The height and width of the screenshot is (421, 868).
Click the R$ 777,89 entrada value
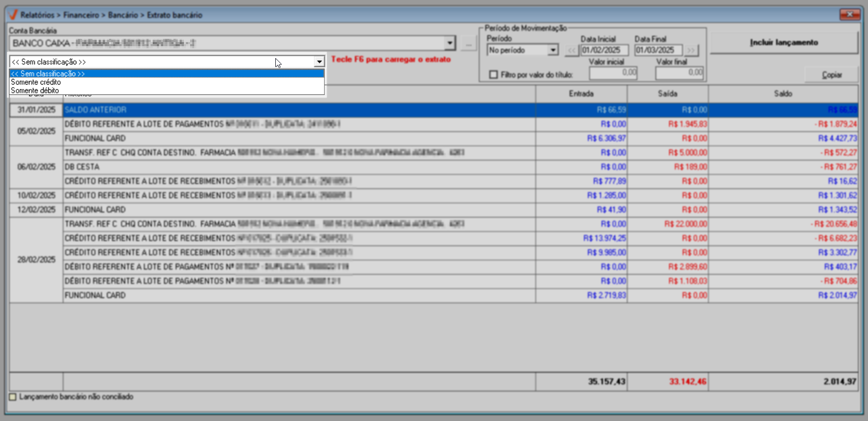(609, 182)
